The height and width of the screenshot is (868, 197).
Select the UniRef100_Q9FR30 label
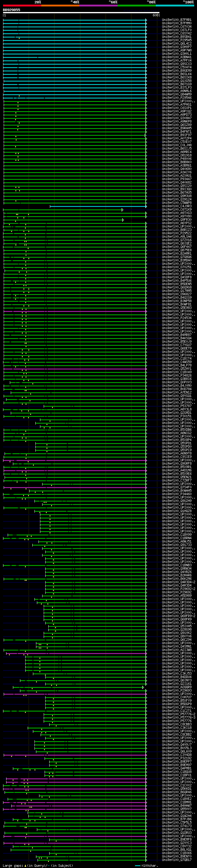click(x=176, y=220)
